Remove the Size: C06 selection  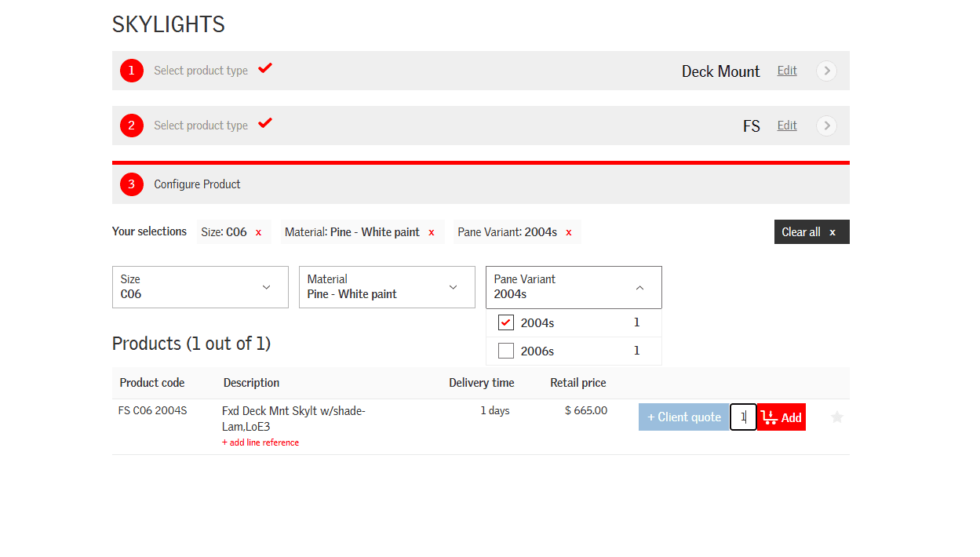[258, 232]
